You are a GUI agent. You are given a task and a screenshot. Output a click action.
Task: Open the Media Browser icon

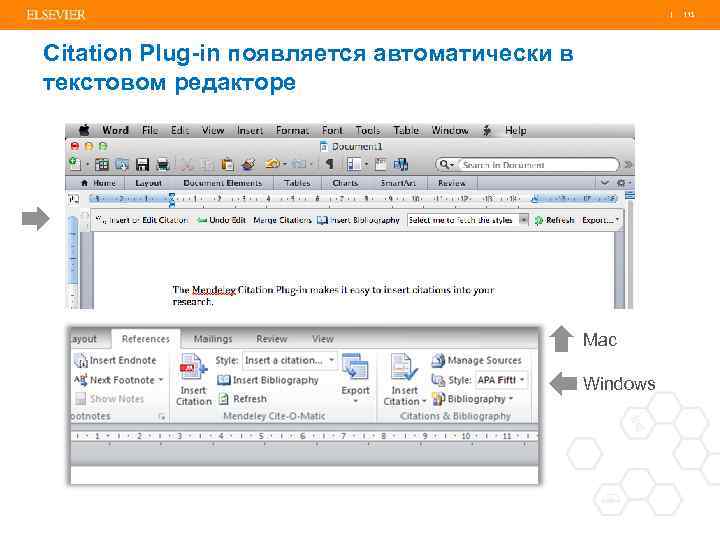400,164
